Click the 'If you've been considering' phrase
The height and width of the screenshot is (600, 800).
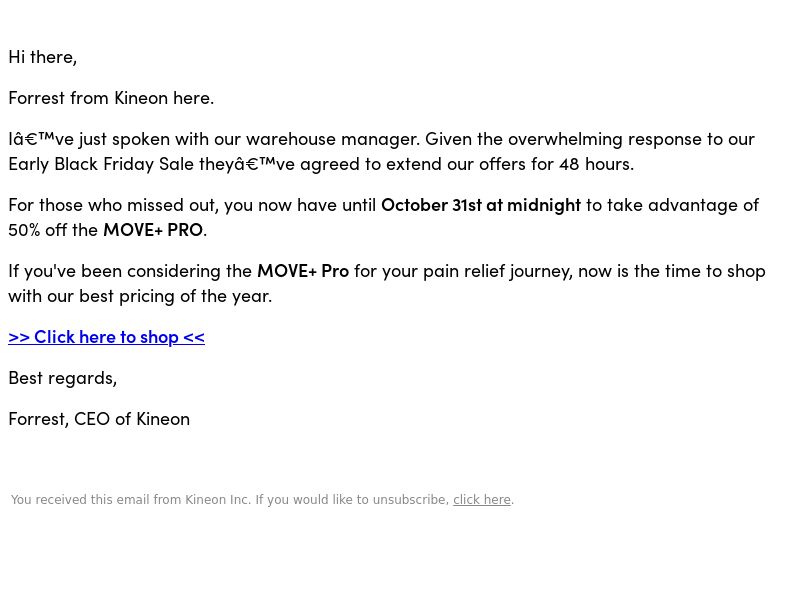130,271
